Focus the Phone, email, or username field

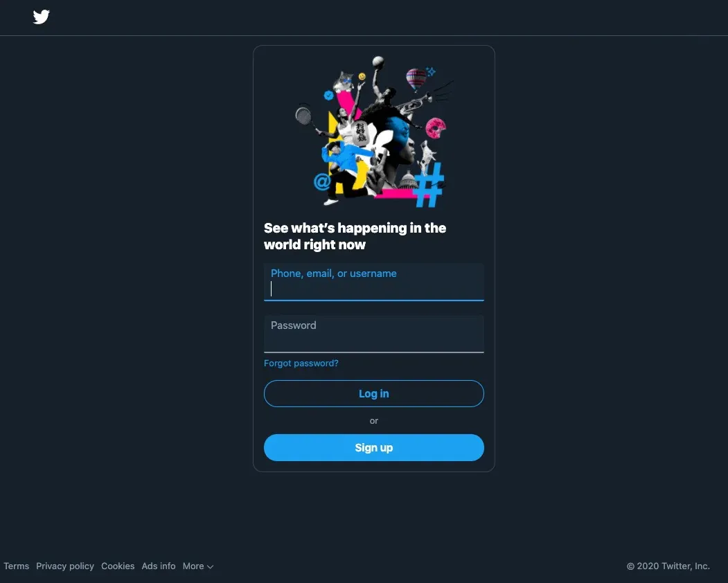[373, 284]
